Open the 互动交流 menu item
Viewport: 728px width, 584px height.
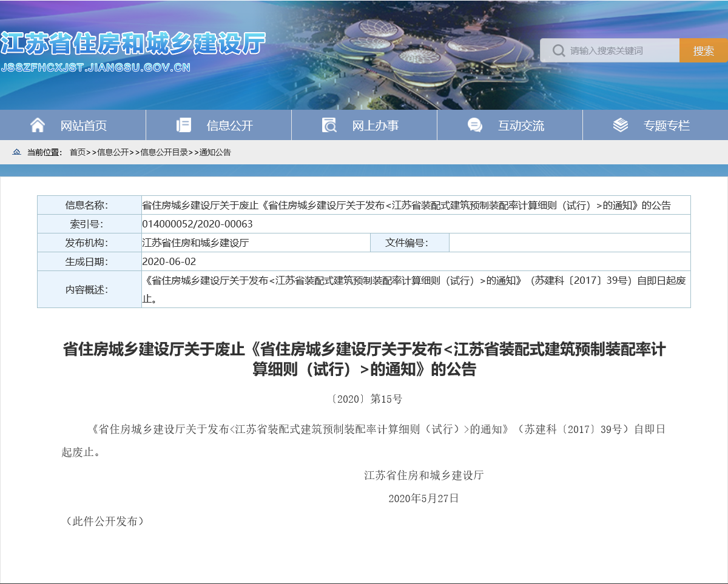[x=521, y=126]
